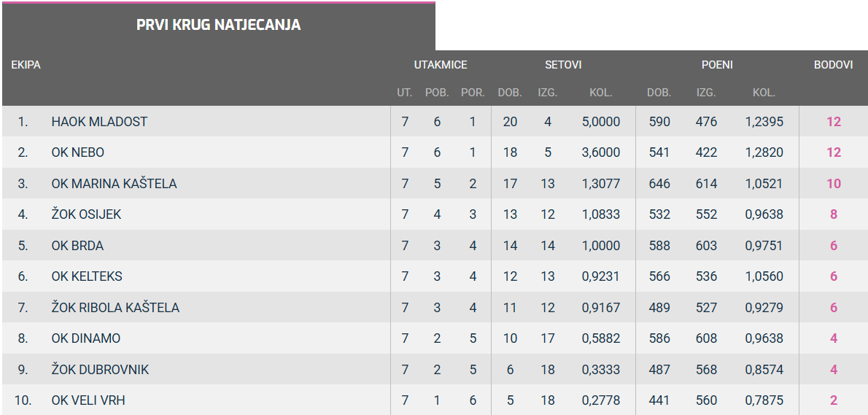Select OK BRDA in the standings
The image size is (868, 415).
click(77, 246)
